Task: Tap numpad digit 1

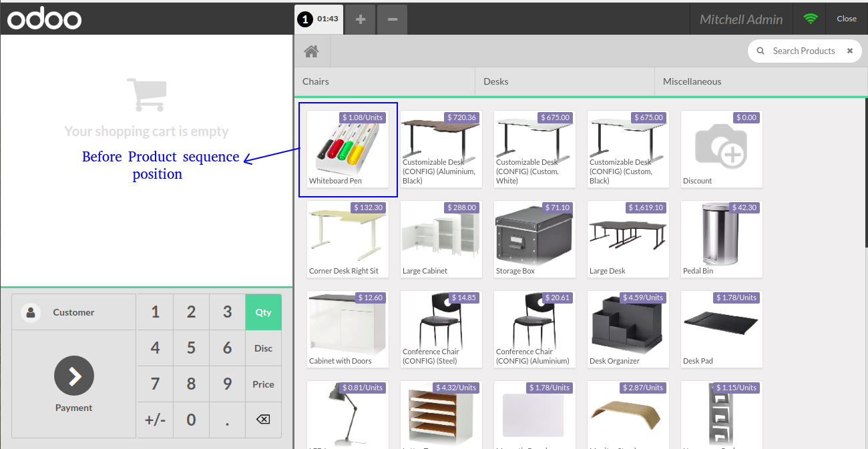Action: click(155, 312)
